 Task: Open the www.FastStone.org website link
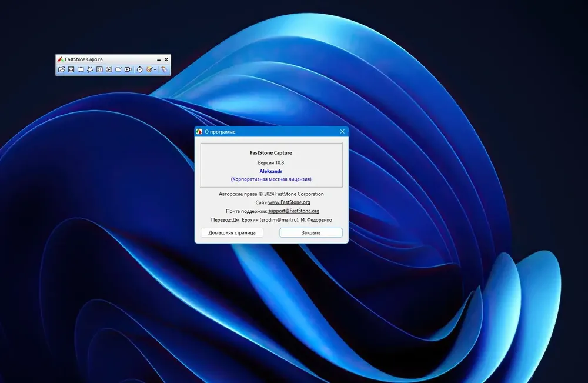289,202
